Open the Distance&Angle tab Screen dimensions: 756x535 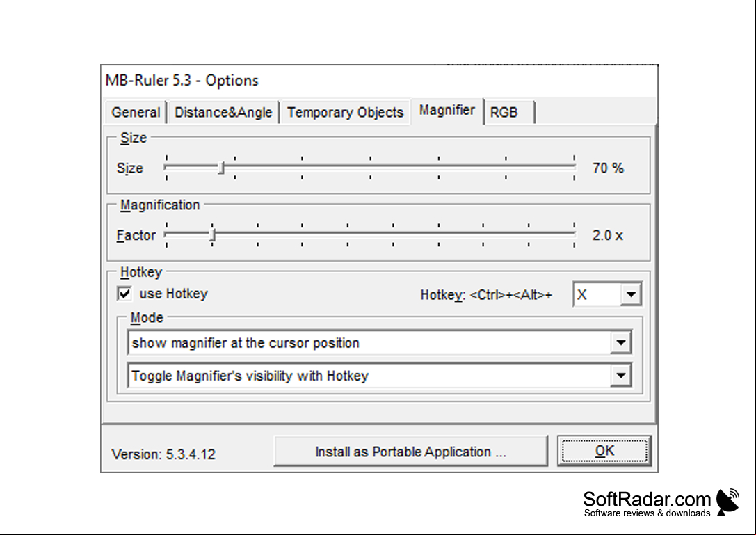coord(223,113)
